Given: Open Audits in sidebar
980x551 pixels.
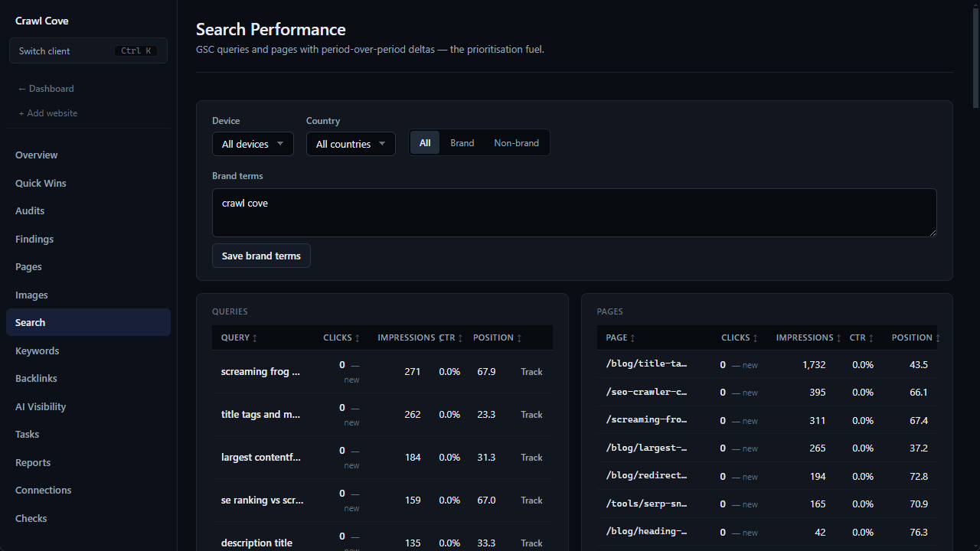Looking at the screenshot, I should tap(88, 210).
